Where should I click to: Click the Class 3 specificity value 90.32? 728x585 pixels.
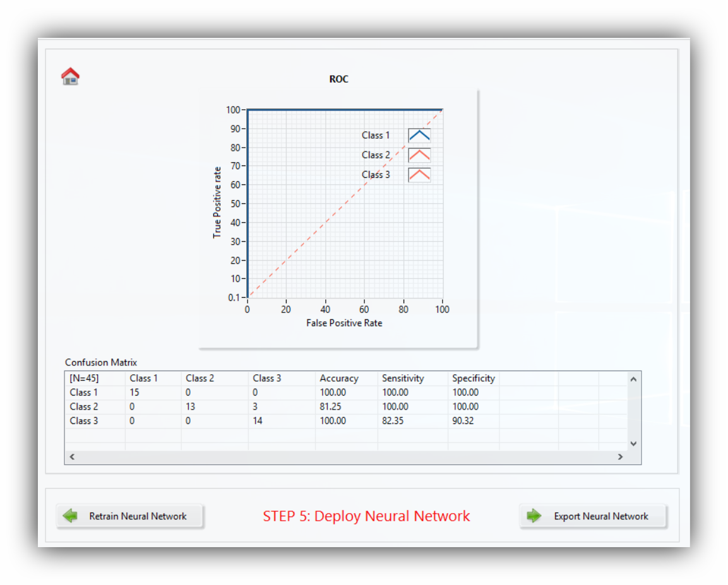click(x=463, y=420)
